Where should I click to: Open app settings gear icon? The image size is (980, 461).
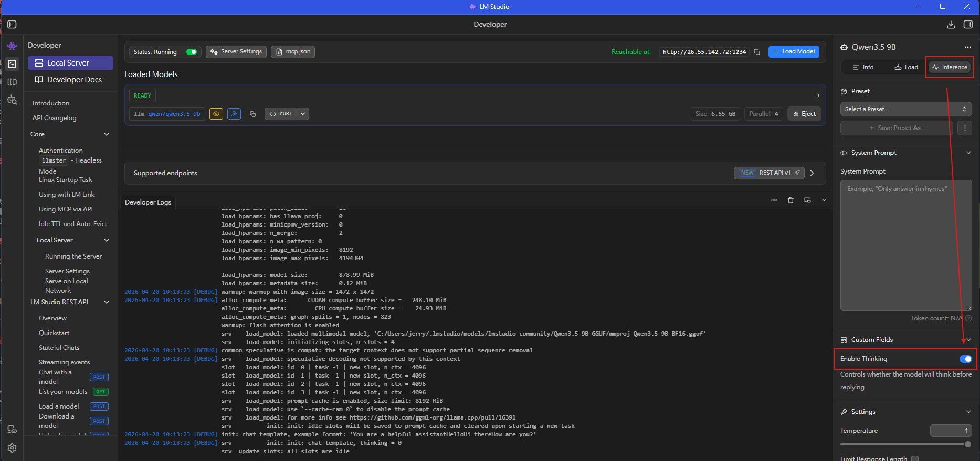12,448
